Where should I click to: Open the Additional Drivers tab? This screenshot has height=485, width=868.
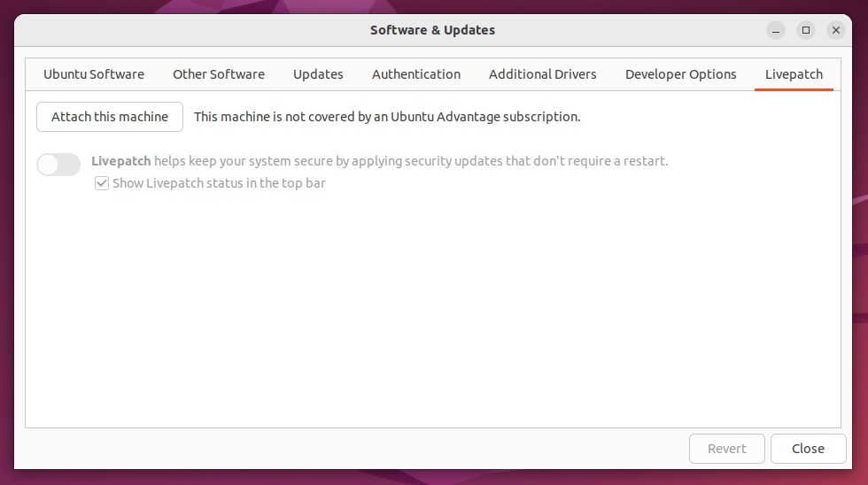pos(543,74)
